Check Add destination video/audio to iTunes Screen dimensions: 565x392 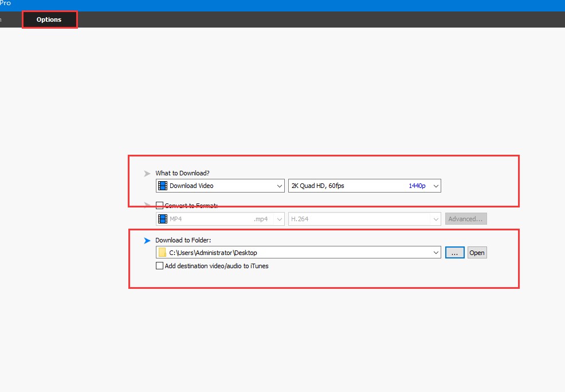pyautogui.click(x=158, y=265)
